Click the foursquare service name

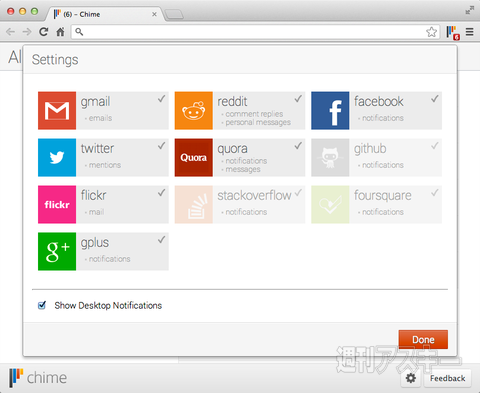pos(383,196)
